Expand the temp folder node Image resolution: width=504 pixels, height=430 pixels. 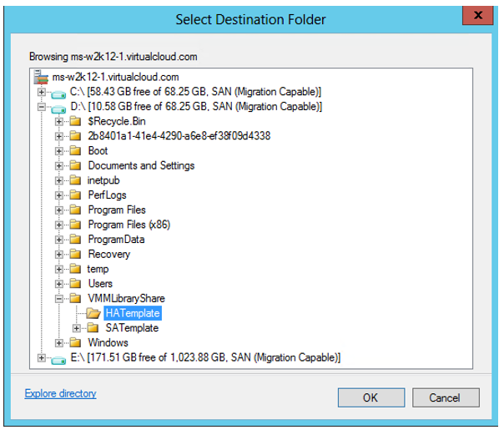[x=58, y=269]
